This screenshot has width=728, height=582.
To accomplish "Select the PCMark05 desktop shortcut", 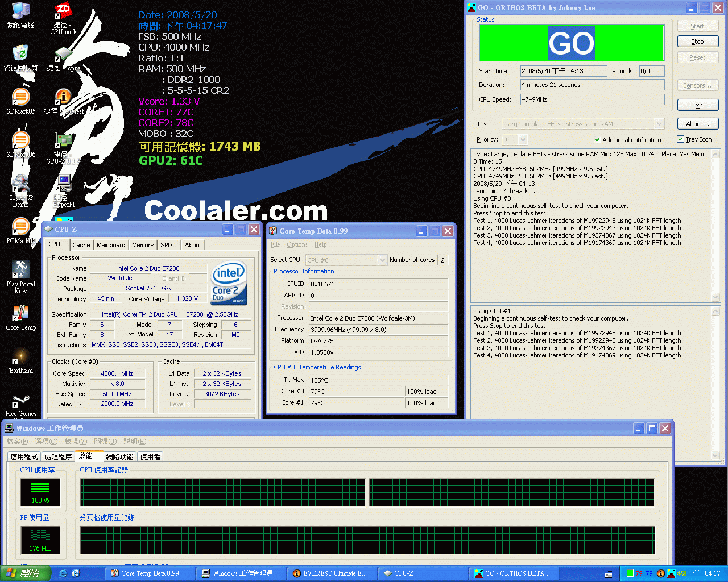I will pos(21,231).
